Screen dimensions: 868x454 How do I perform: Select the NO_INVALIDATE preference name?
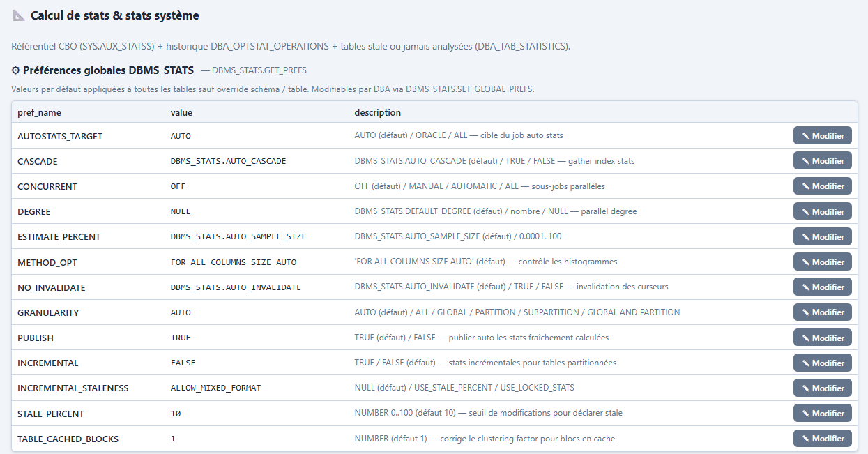pos(52,287)
